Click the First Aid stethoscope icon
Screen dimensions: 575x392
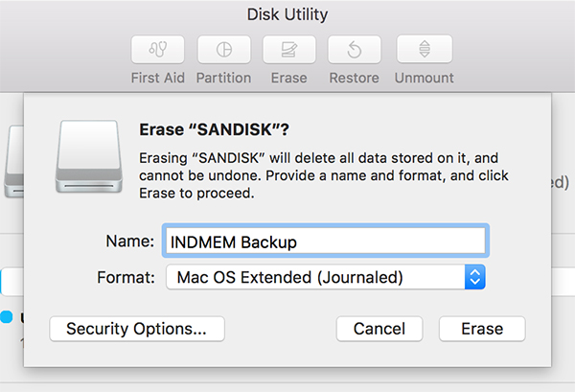tap(158, 50)
